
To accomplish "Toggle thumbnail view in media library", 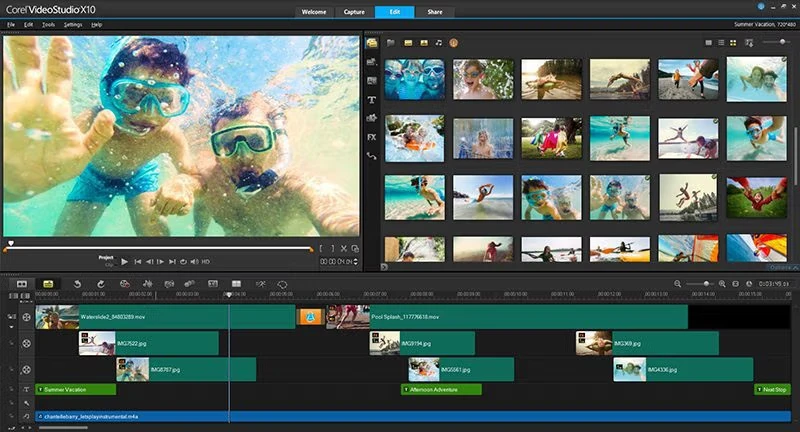I will [x=733, y=43].
